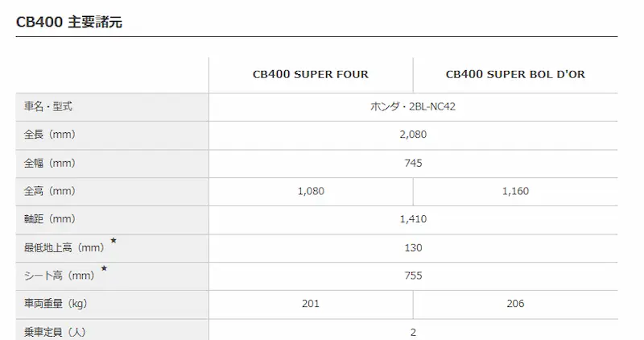This screenshot has height=340, width=644.
Task: Click the star mark beside 最低地上高
Action: (114, 241)
